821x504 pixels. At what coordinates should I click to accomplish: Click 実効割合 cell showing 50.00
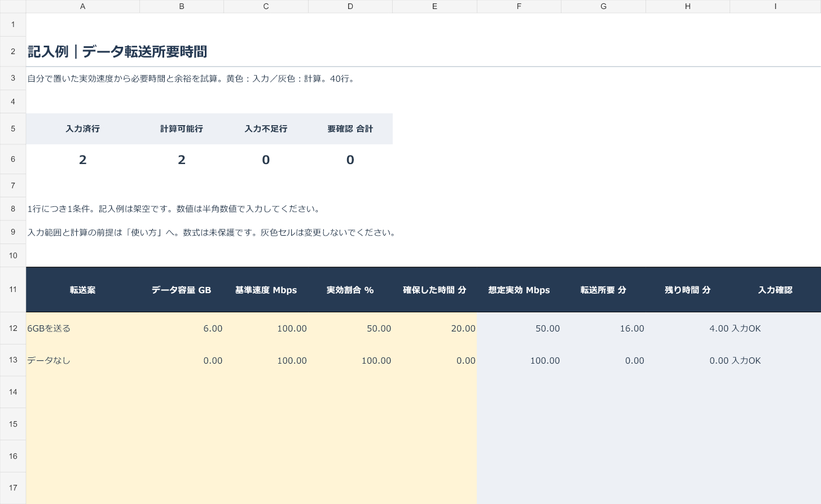(x=350, y=328)
